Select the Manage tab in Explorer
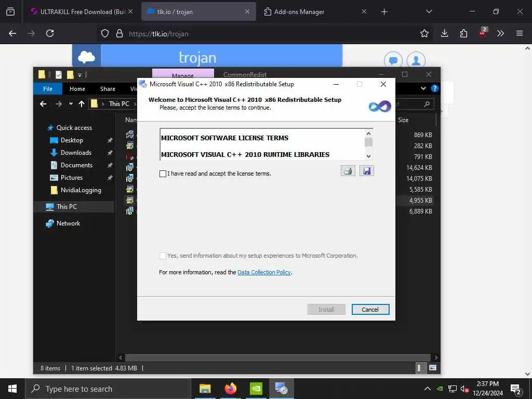The image size is (532, 399). click(x=183, y=74)
